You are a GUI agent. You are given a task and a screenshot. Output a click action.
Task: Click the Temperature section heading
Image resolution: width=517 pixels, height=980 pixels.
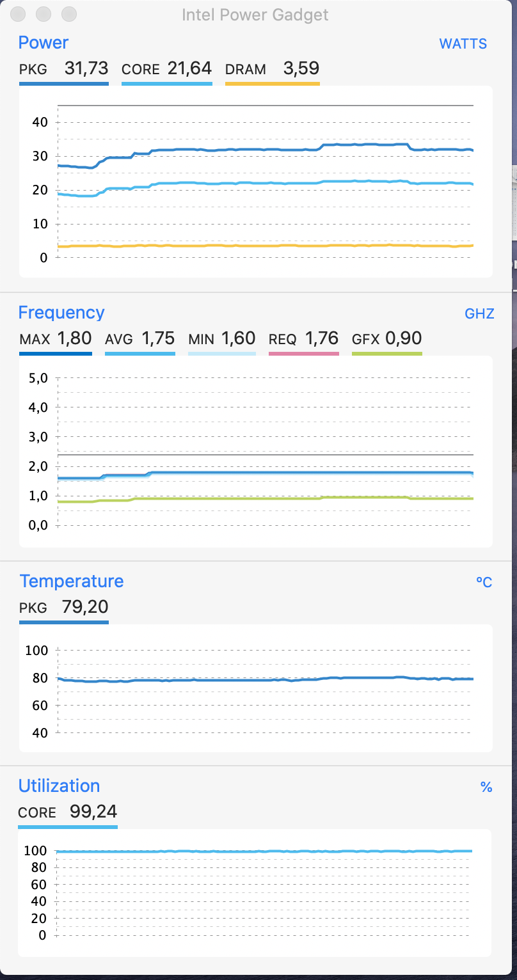71,581
